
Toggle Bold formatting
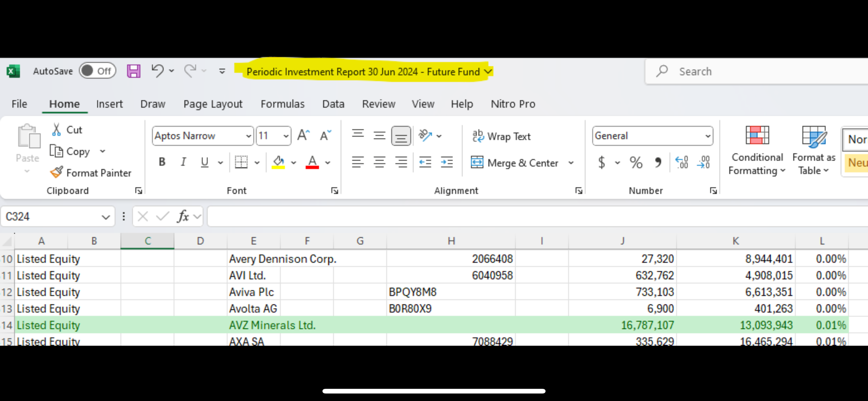pos(162,162)
